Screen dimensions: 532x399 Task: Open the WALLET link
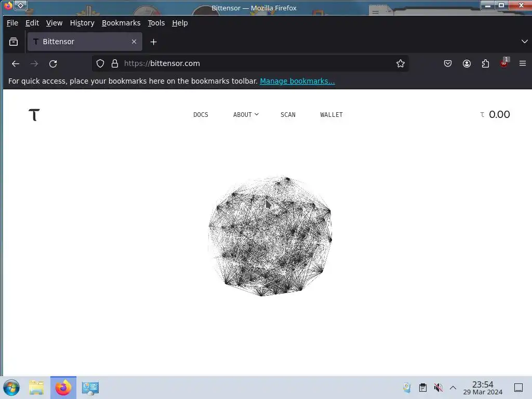(331, 115)
